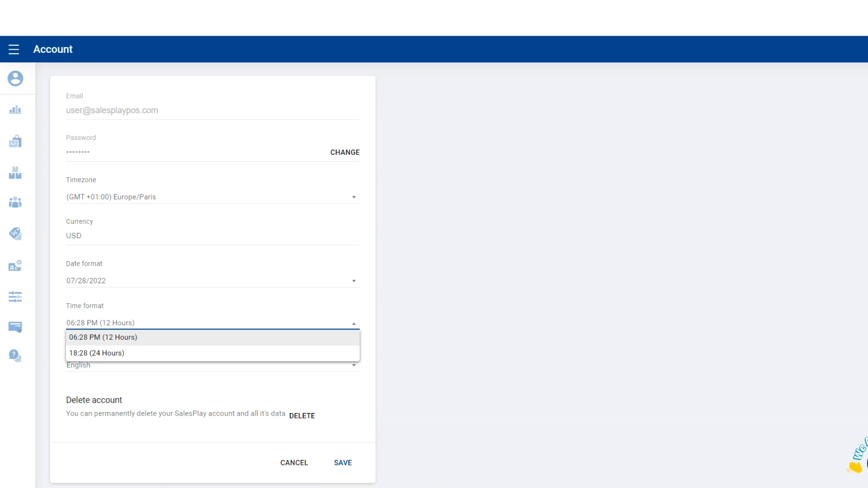Image resolution: width=868 pixels, height=488 pixels.
Task: Click DELETE to remove the account
Action: (x=302, y=416)
